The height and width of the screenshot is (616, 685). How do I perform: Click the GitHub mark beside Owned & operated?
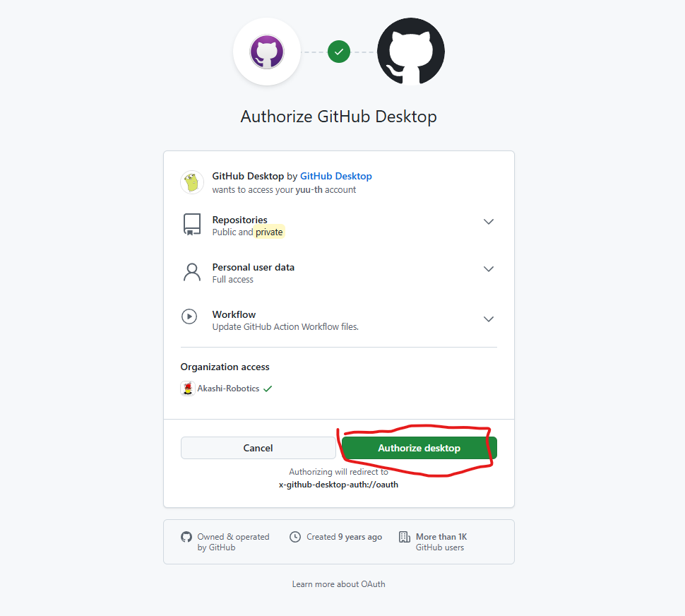[x=186, y=537]
